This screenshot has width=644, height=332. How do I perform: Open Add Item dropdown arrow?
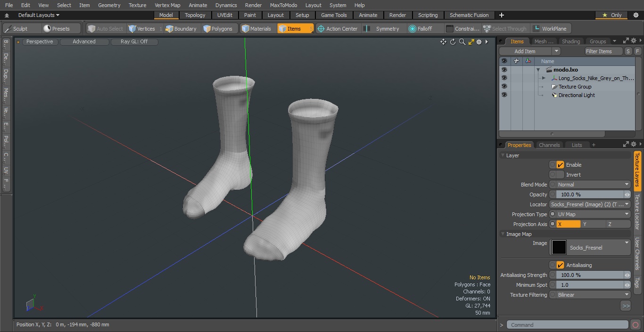(x=556, y=51)
